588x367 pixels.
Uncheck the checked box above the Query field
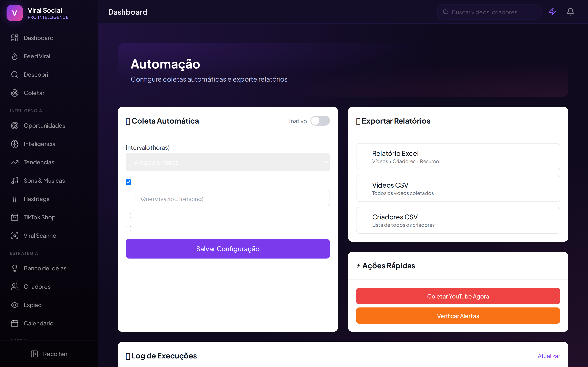click(x=128, y=182)
